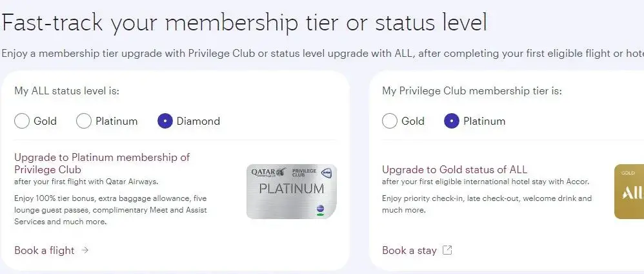Click the external-link icon beside Book a stay
This screenshot has height=274, width=644.
[447, 250]
